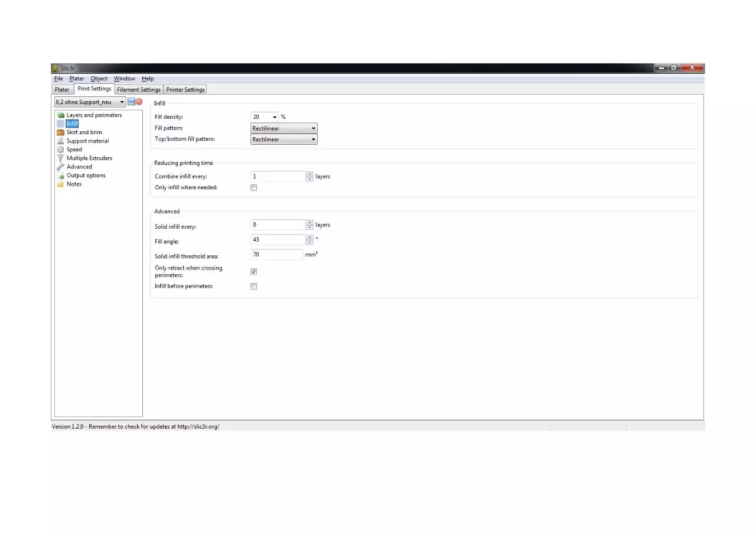Screen dimensions: 756x535
Task: Select Notes settings page
Action: (74, 184)
